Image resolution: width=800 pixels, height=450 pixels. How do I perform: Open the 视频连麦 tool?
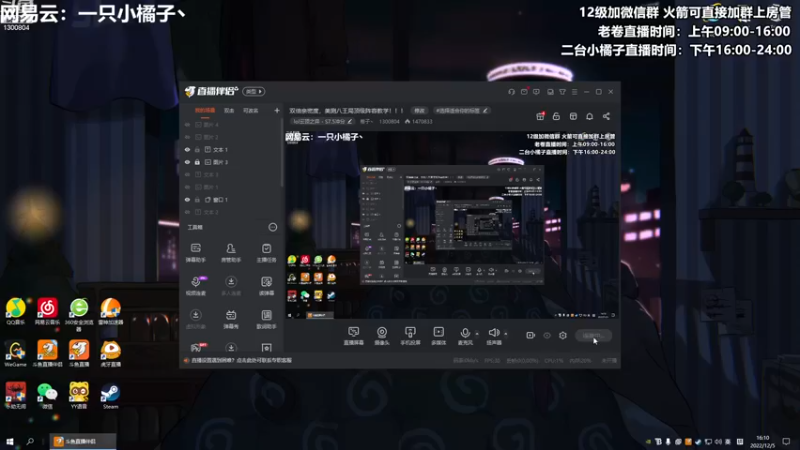point(195,286)
